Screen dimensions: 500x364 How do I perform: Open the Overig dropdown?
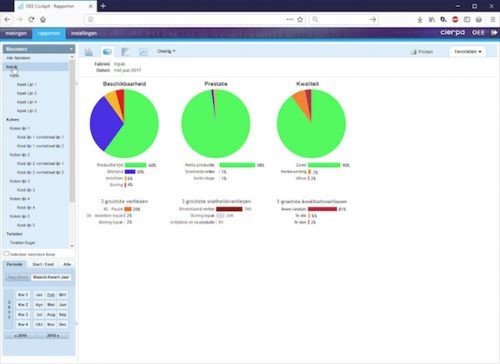(x=166, y=51)
